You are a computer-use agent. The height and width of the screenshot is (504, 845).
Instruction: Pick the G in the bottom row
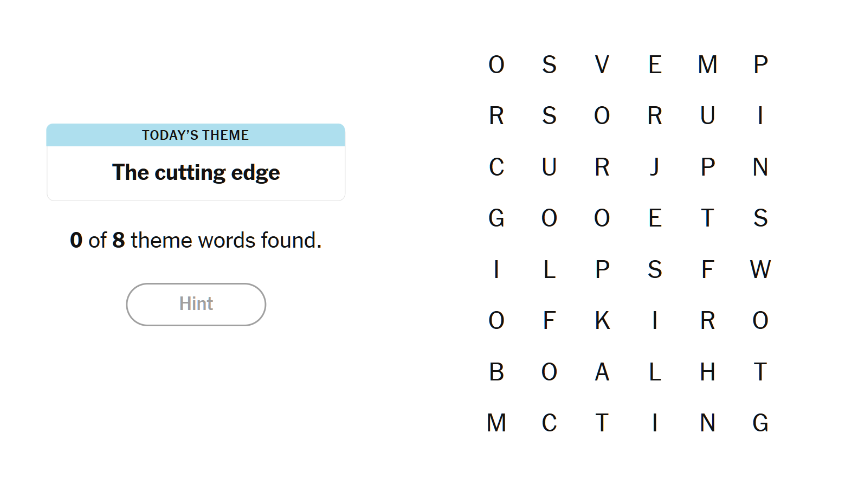(760, 423)
